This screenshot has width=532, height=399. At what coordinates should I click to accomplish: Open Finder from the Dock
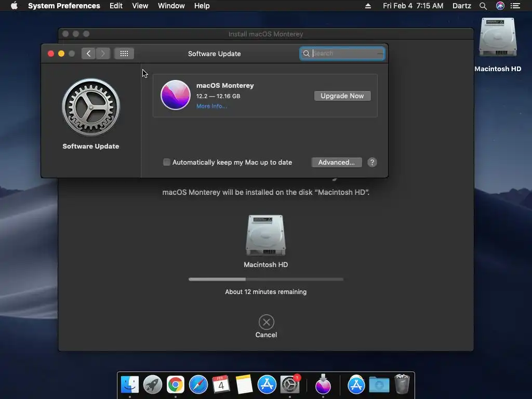(129, 384)
